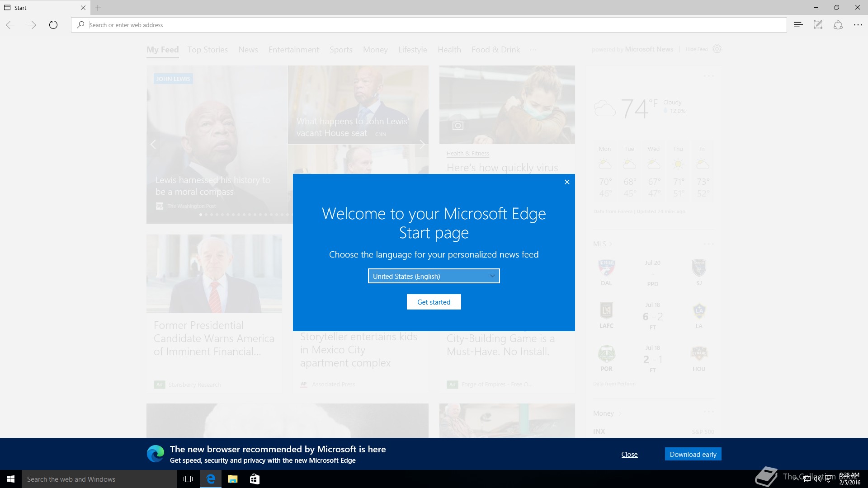Open a new tab with plus icon

point(98,8)
